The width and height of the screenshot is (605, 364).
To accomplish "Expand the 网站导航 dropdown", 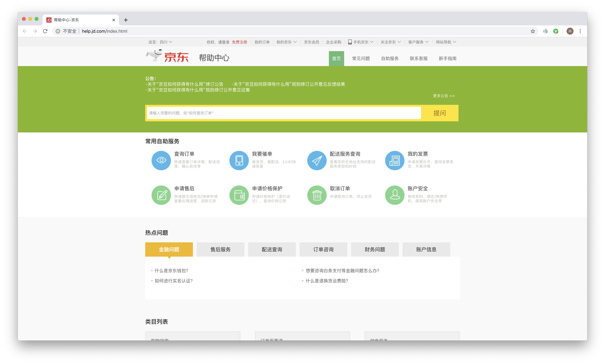I will (446, 42).
